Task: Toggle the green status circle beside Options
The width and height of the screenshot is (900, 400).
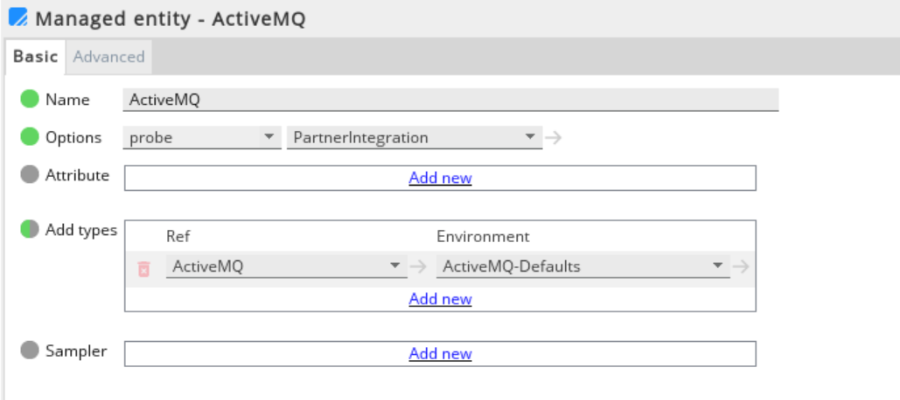Action: (29, 137)
